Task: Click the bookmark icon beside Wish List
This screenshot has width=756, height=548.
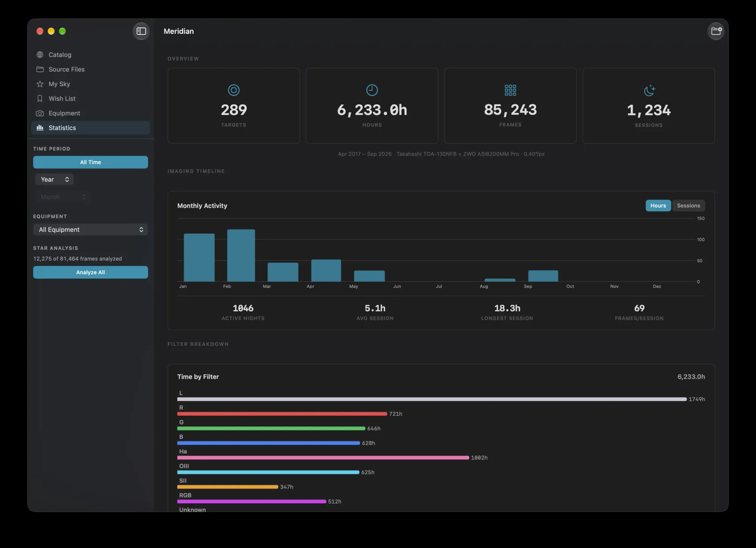Action: click(x=40, y=99)
